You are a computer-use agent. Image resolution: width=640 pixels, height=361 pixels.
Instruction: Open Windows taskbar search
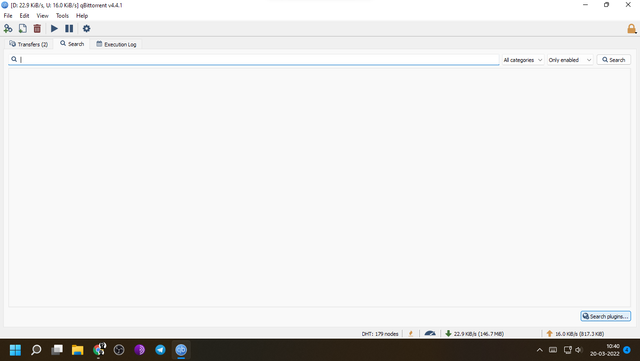36,350
